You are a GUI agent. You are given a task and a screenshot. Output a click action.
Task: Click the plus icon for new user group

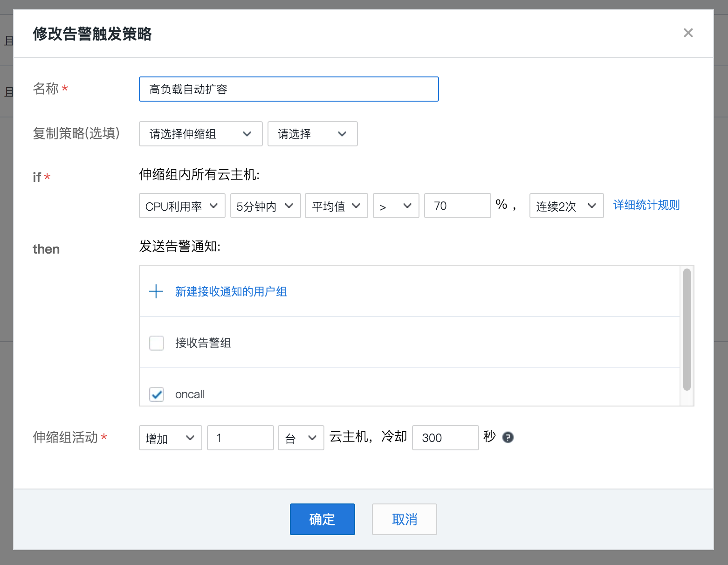pyautogui.click(x=156, y=292)
